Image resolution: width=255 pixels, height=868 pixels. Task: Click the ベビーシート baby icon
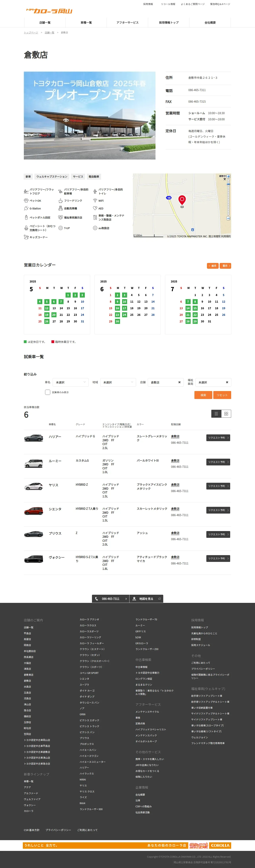[x=26, y=228]
